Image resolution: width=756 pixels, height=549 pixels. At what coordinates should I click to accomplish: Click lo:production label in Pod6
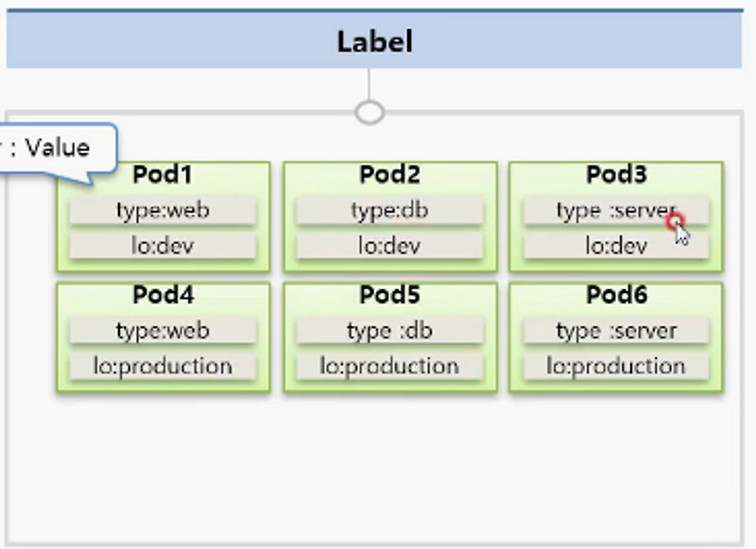(x=616, y=367)
